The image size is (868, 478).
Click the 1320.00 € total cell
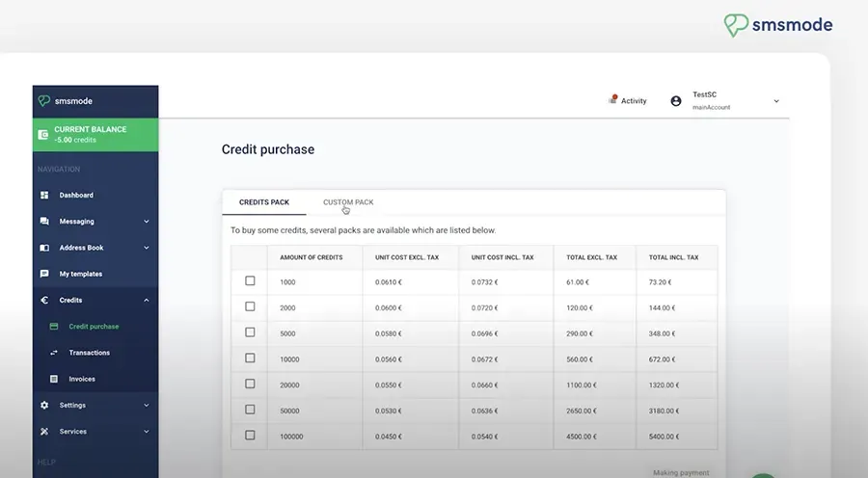point(665,385)
